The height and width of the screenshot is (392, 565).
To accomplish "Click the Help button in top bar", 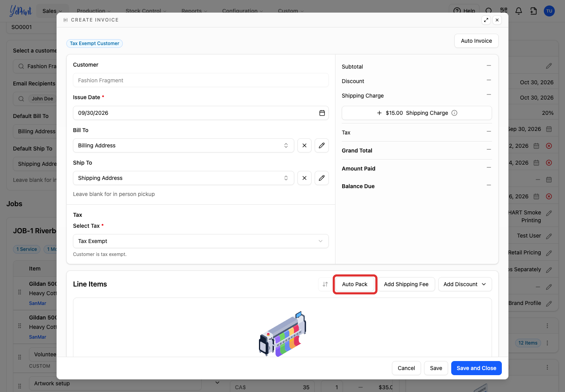I will tap(464, 11).
